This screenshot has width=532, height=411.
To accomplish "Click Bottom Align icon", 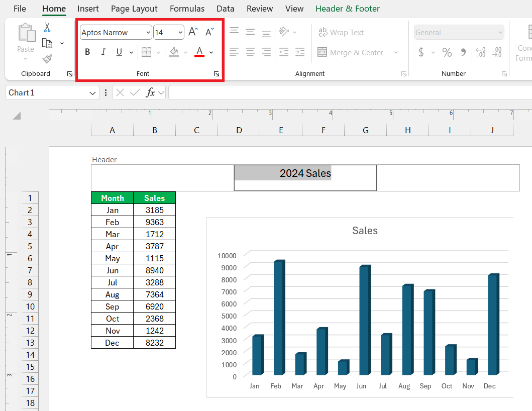I will [x=266, y=33].
